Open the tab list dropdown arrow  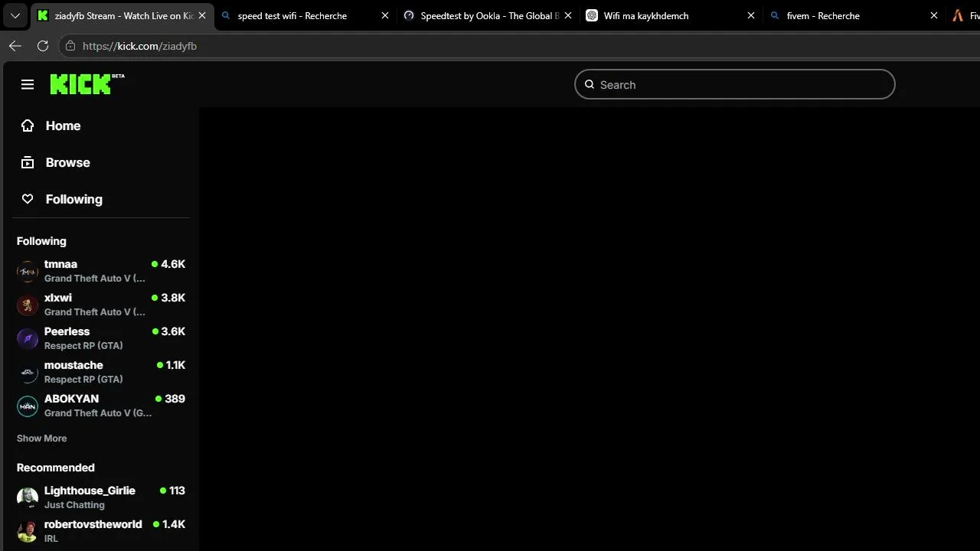[x=15, y=15]
